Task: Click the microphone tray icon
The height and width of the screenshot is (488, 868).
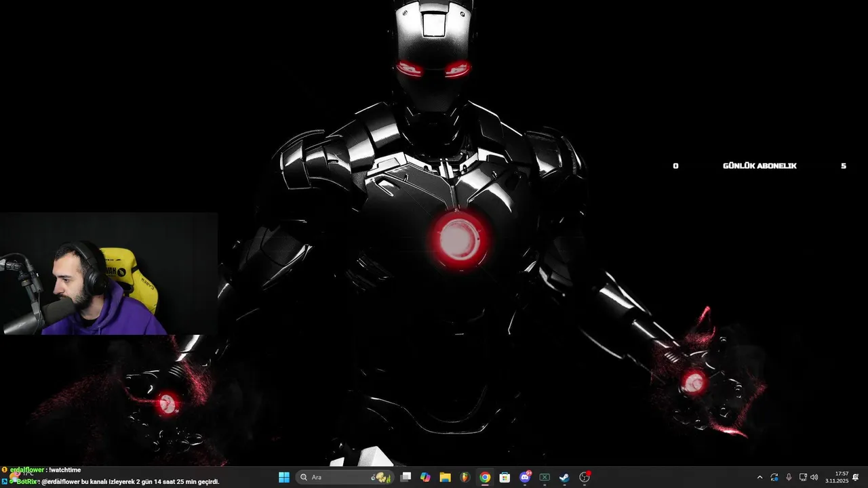Action: pyautogui.click(x=789, y=477)
